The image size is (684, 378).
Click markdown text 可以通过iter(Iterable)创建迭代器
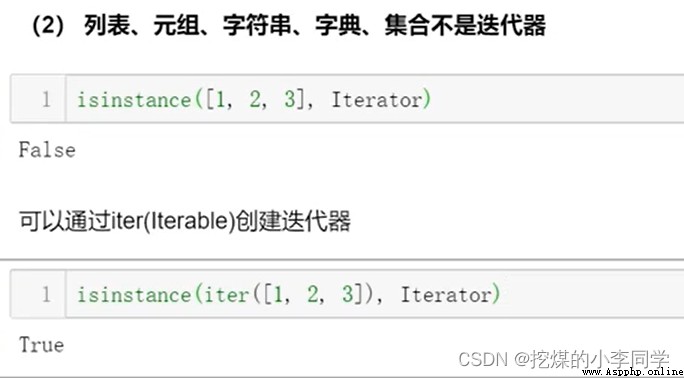coord(185,221)
